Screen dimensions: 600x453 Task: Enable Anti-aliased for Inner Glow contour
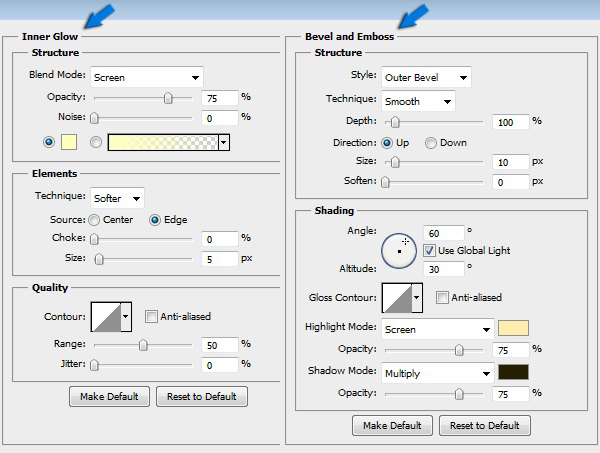click(151, 317)
